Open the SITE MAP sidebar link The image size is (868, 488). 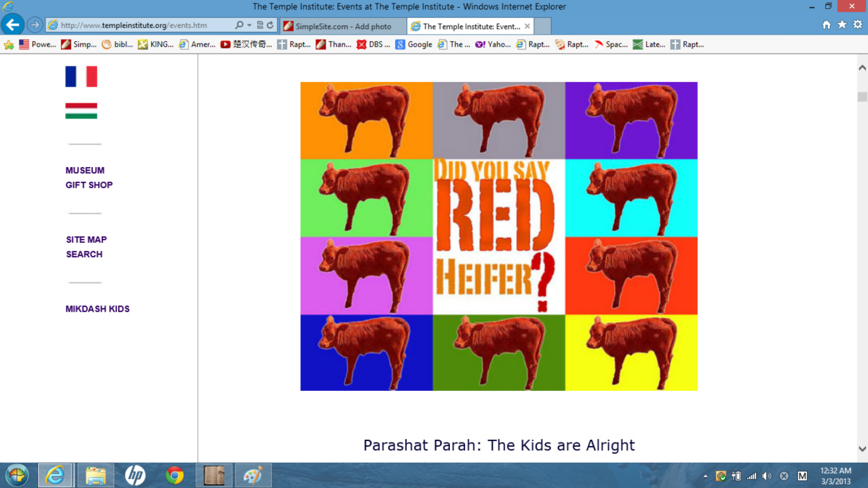pos(86,240)
